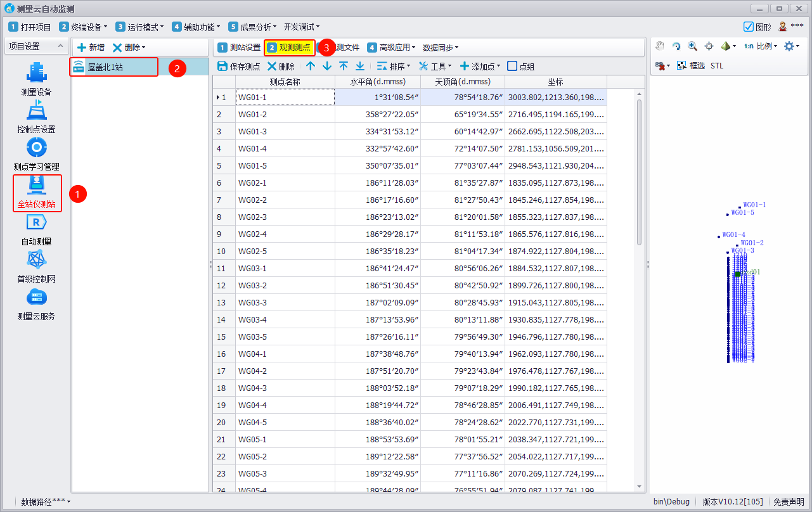The height and width of the screenshot is (512, 812).
Task: Toggle the 图形 checkbox
Action: pos(749,27)
